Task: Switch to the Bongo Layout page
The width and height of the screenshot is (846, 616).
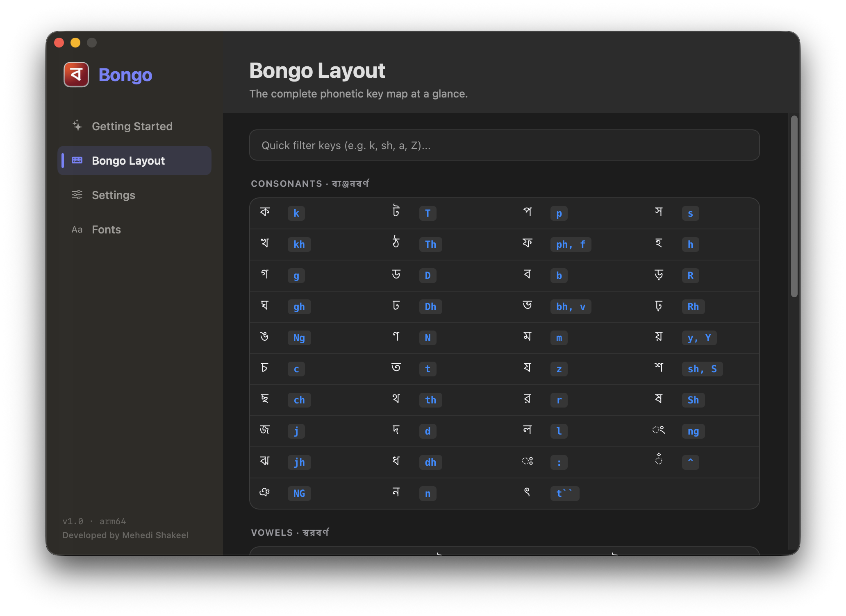Action: point(134,161)
